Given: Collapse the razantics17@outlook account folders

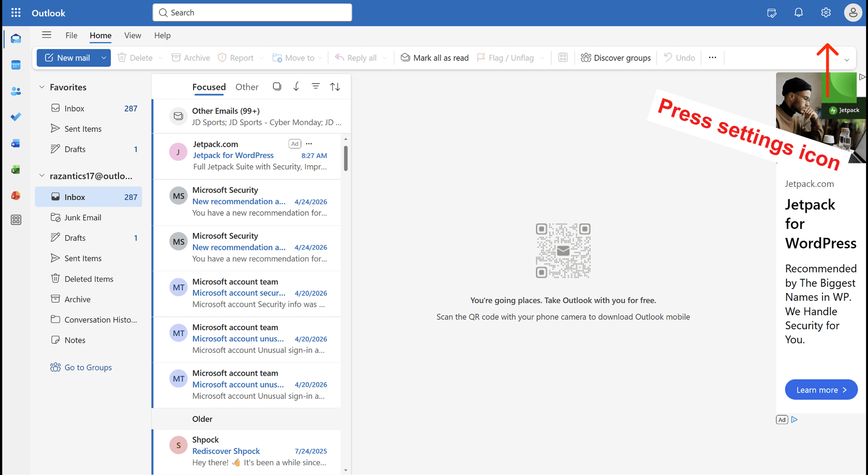Looking at the screenshot, I should [42, 175].
